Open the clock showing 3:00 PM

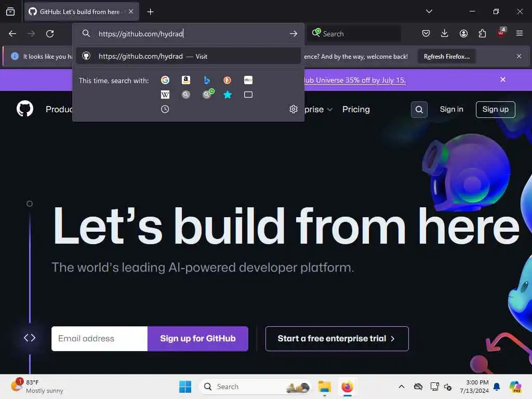474,387
